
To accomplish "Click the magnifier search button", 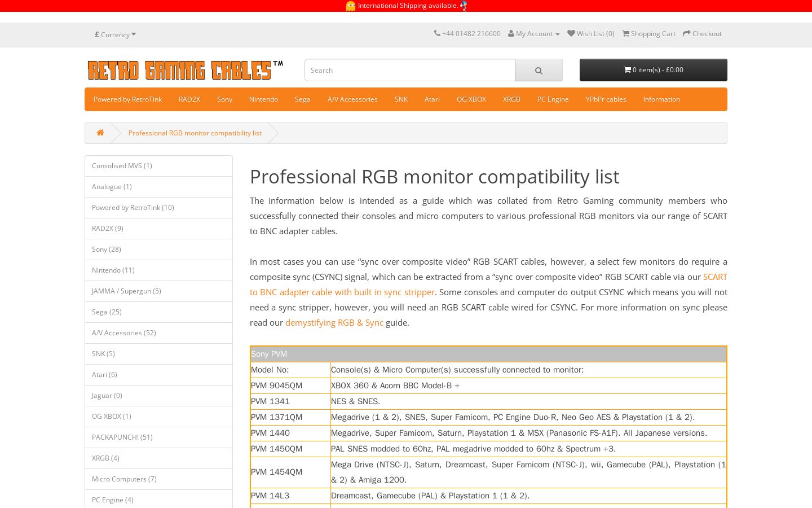I will (539, 70).
